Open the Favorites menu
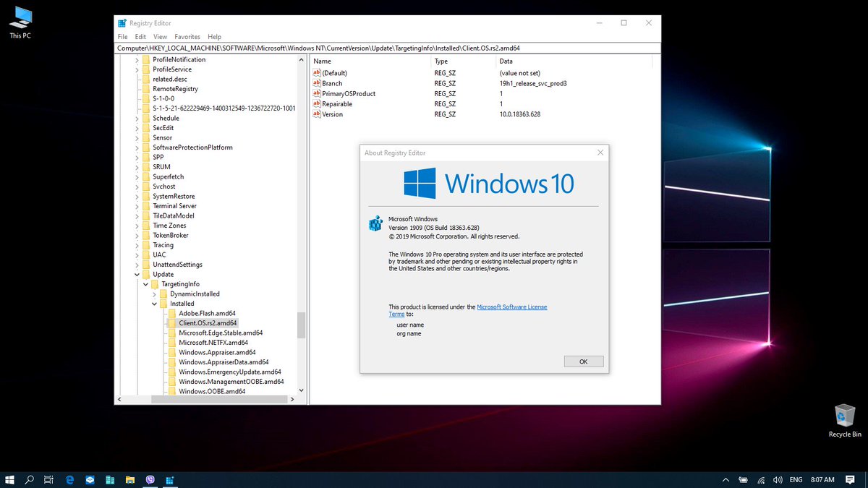 click(187, 36)
